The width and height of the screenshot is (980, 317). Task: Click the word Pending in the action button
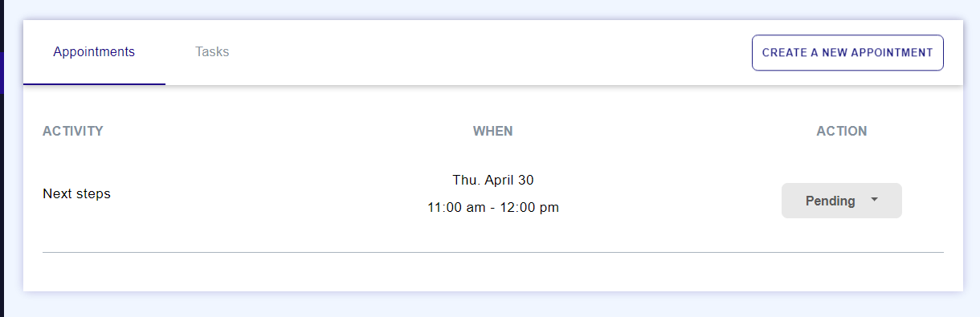(x=830, y=201)
